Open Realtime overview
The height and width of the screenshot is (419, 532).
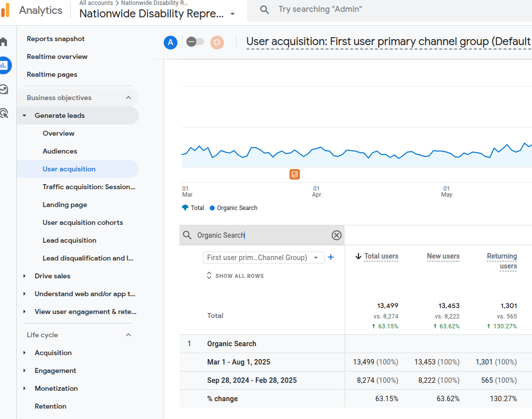57,56
